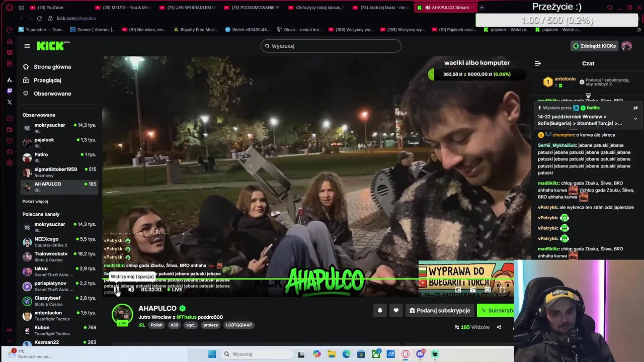Open mokrysuchar in Obserwowane list
The width and height of the screenshot is (644, 362).
59,128
